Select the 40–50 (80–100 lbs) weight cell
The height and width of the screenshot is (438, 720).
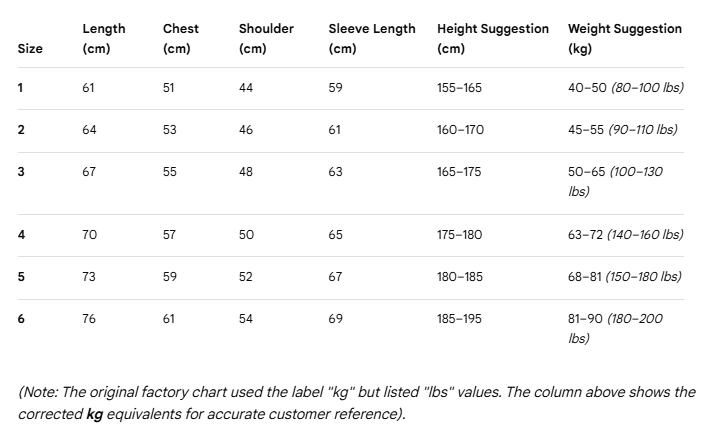(626, 88)
